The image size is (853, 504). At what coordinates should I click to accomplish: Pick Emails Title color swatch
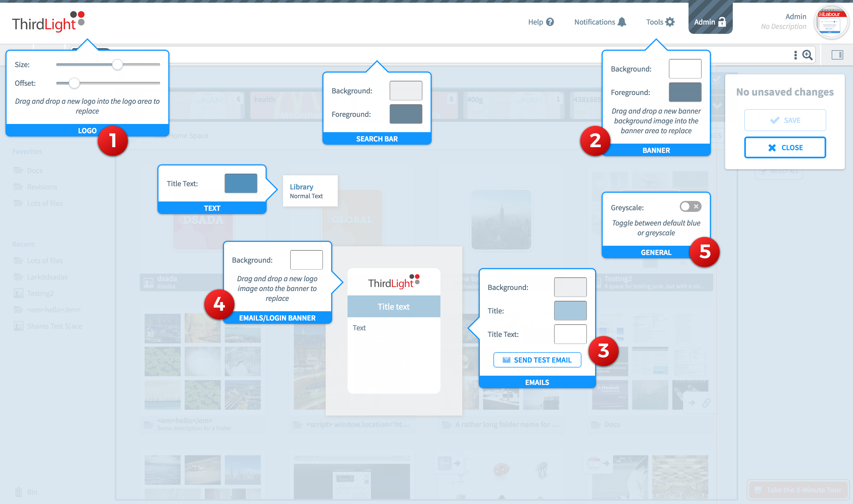pos(570,311)
